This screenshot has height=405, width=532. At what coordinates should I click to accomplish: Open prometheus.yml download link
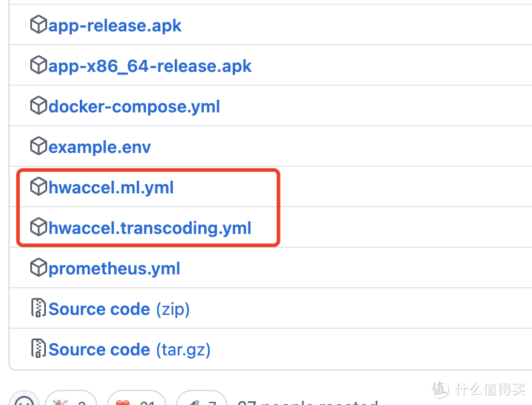click(114, 268)
